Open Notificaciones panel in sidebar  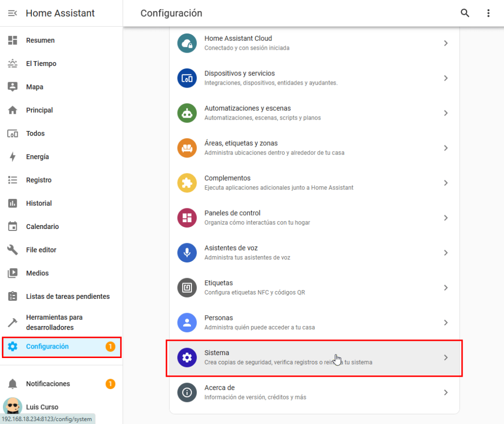pos(48,384)
